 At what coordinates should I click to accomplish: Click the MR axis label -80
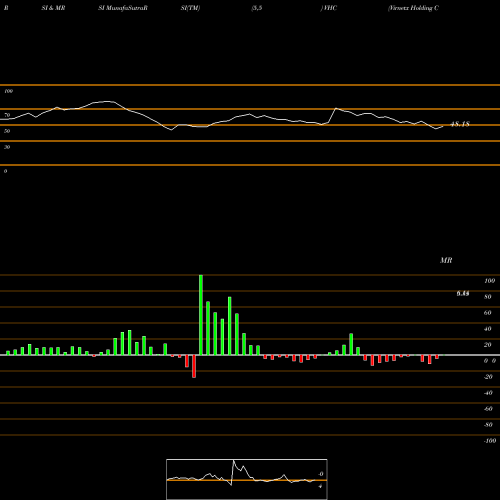pos(488,425)
